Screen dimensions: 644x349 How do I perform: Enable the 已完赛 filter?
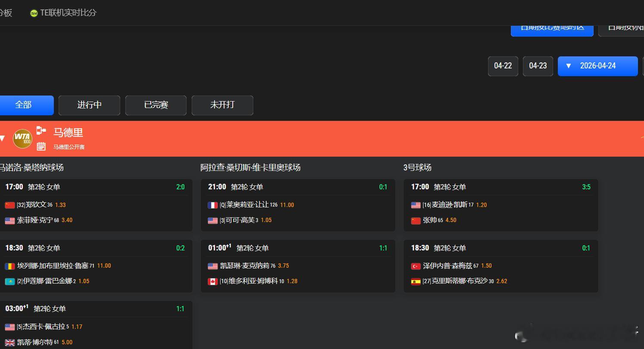pyautogui.click(x=156, y=105)
